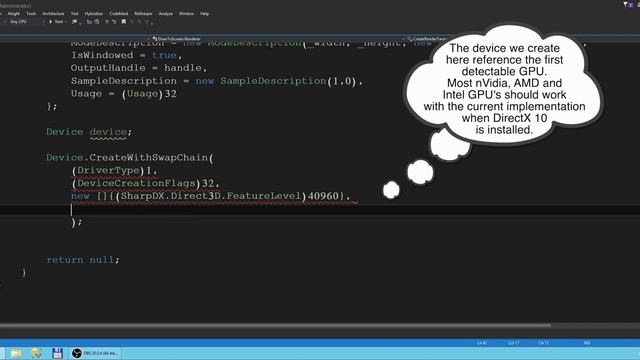The height and width of the screenshot is (360, 640).
Task: Open the CreateRenderTarget member dropdown
Action: [429, 39]
